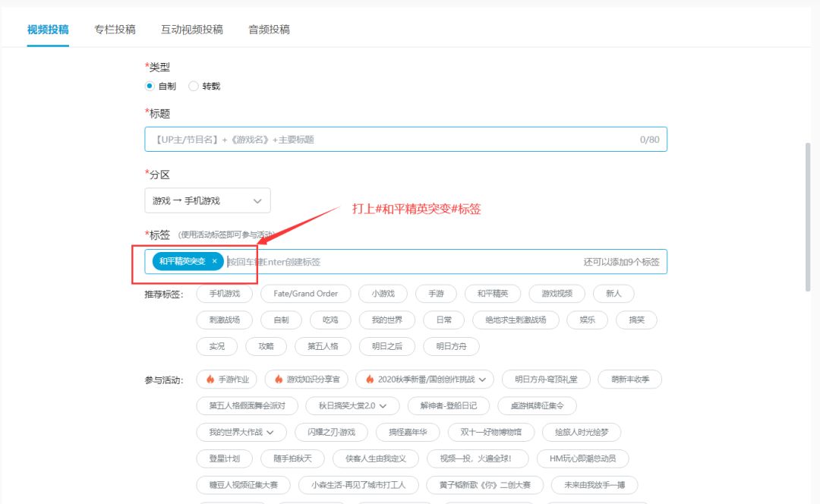Join the 桌游棋牌征集令 activity
The image size is (820, 504).
[x=537, y=406]
